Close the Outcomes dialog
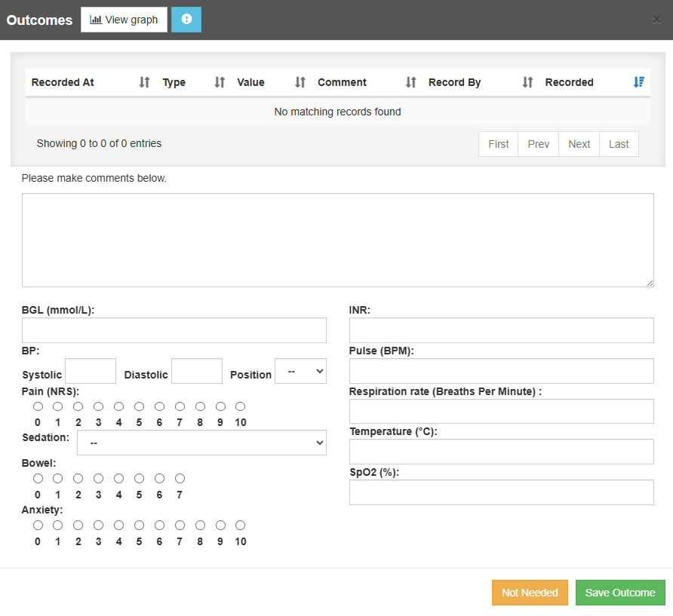This screenshot has width=673, height=616. [x=656, y=20]
